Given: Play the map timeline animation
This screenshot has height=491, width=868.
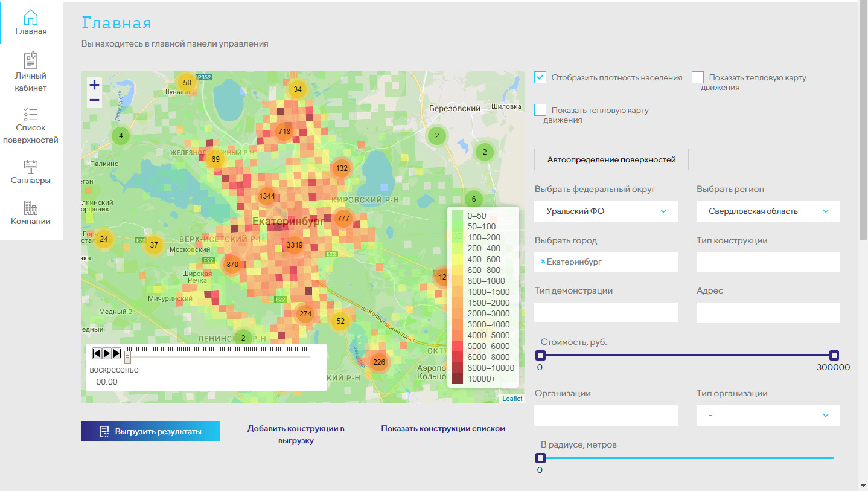Looking at the screenshot, I should (x=107, y=353).
